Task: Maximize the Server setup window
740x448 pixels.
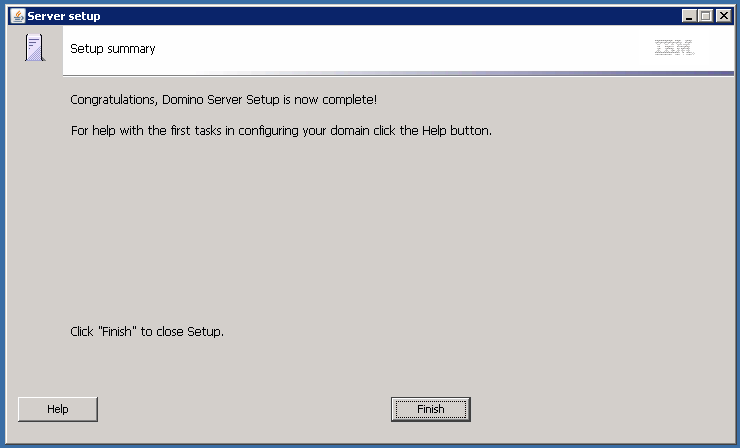Action: (706, 16)
